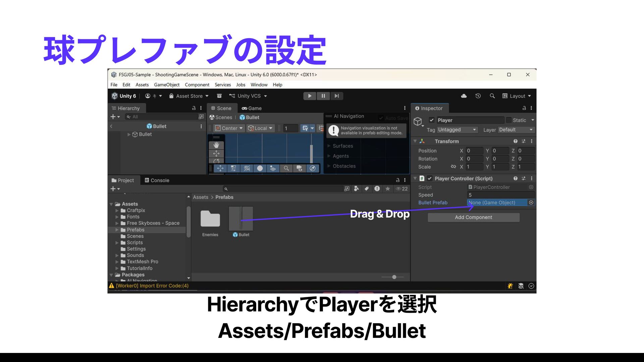The height and width of the screenshot is (362, 644).
Task: Click the Pause button icon
Action: click(x=323, y=96)
